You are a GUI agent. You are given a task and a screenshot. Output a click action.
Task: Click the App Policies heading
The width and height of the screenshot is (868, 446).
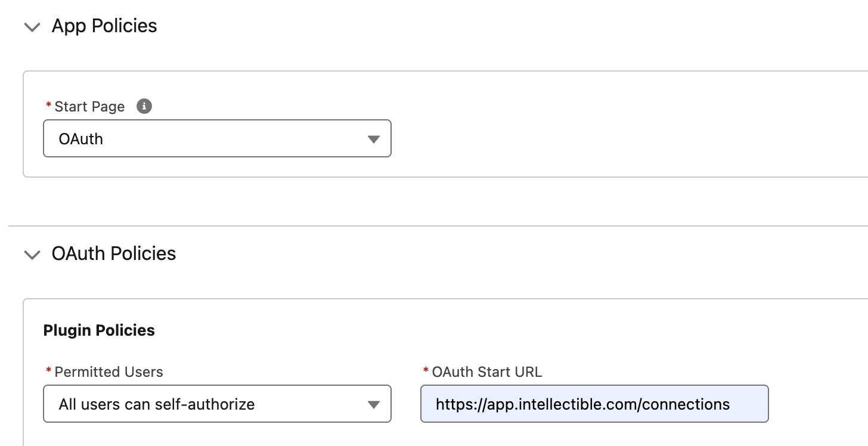[x=104, y=26]
